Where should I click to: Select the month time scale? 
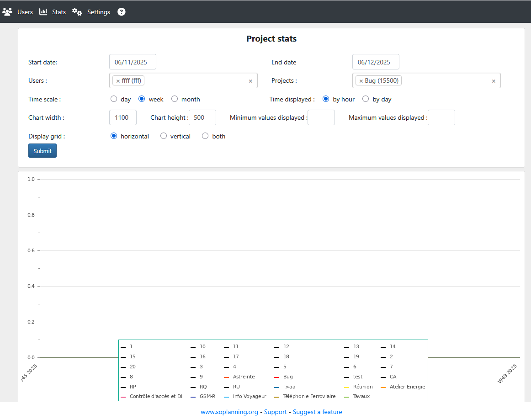pos(175,99)
